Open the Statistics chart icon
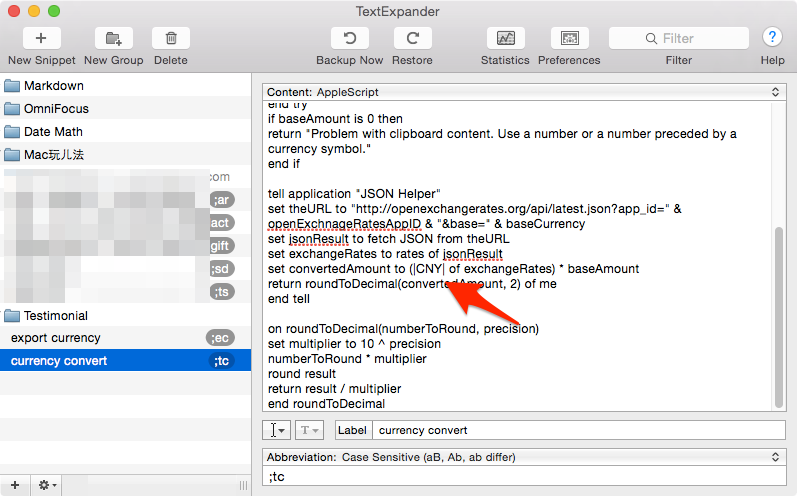The height and width of the screenshot is (496, 797). [505, 38]
